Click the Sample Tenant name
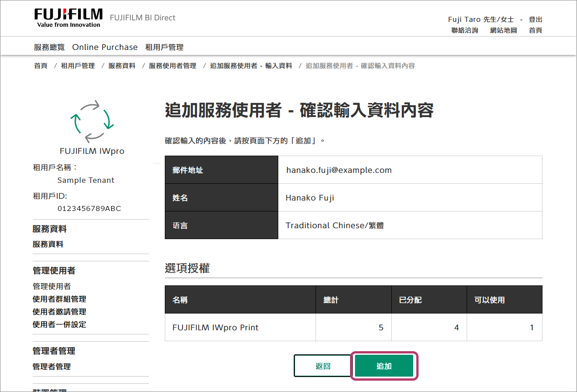Screen dimensions: 577x392 click(86, 180)
